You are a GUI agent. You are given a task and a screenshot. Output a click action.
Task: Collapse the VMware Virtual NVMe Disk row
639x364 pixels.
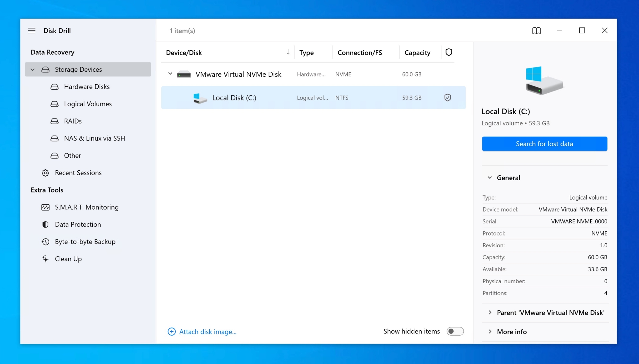tap(170, 74)
